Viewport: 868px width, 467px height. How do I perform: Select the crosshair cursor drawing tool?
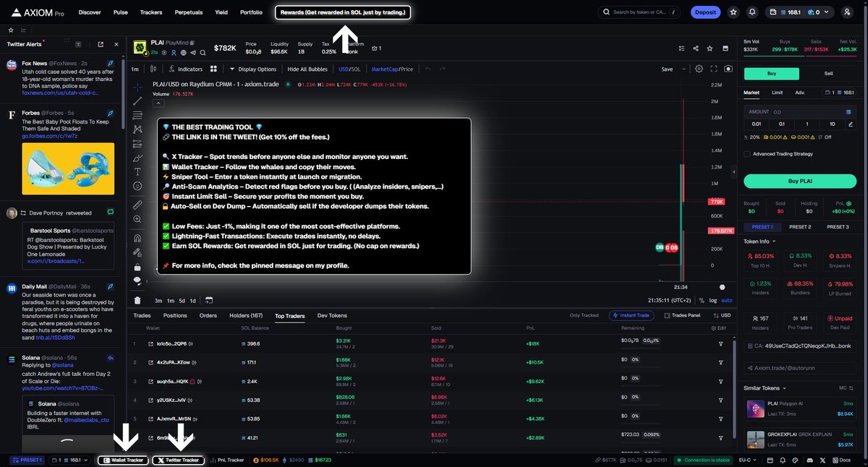137,86
